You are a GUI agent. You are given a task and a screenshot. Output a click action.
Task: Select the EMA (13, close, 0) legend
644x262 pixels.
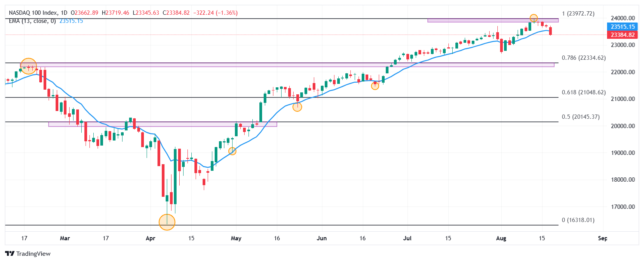coord(32,21)
